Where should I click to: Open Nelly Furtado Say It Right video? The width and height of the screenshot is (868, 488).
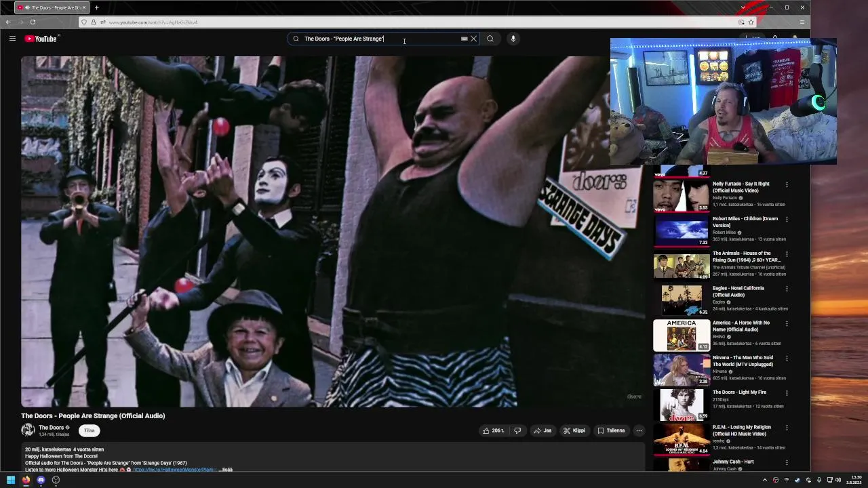point(741,187)
